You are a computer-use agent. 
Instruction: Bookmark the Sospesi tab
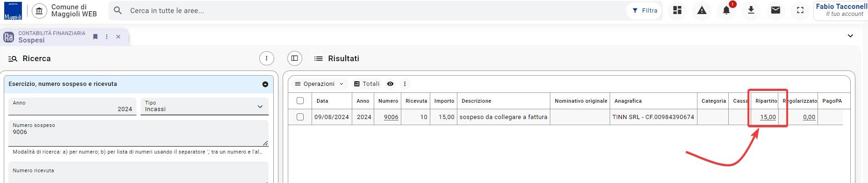click(95, 36)
